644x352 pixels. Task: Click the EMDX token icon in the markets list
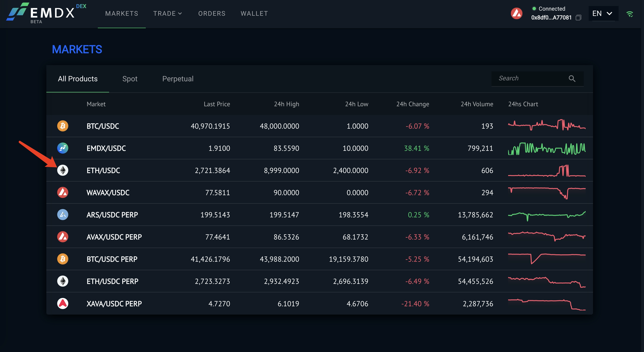coord(63,148)
